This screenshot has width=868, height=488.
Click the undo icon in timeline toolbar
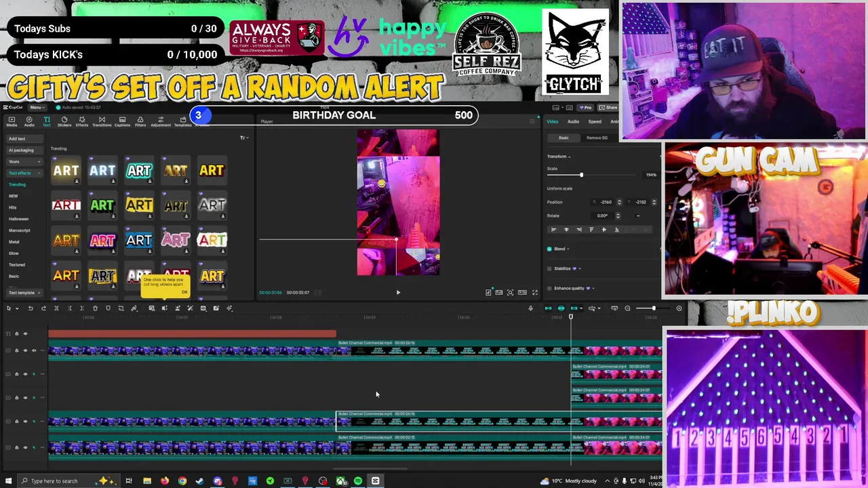point(31,308)
